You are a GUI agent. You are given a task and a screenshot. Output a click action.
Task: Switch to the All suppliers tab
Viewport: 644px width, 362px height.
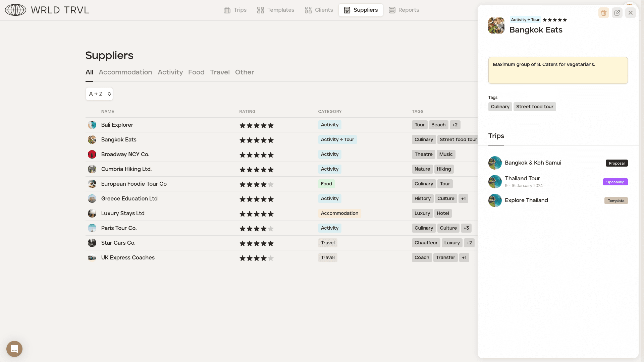click(x=89, y=72)
